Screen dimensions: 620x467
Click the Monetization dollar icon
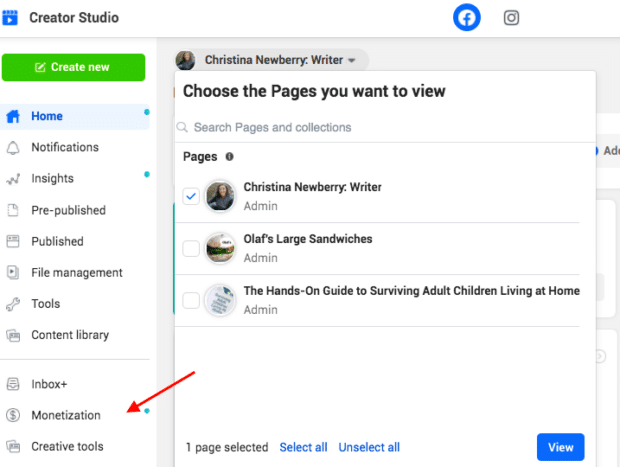pos(13,415)
